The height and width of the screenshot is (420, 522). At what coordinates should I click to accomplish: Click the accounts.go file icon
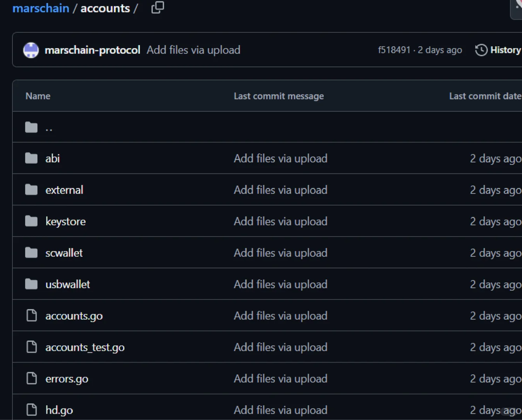(x=31, y=316)
